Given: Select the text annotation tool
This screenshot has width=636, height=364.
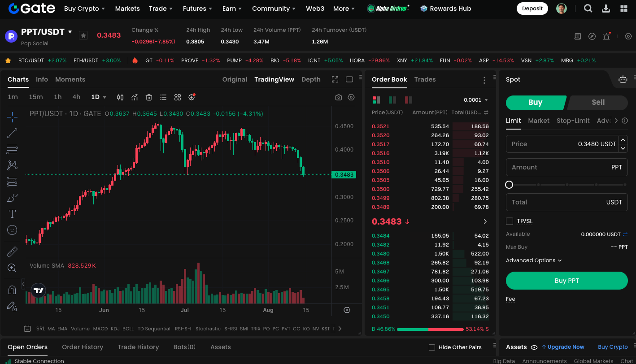Looking at the screenshot, I should (x=12, y=214).
